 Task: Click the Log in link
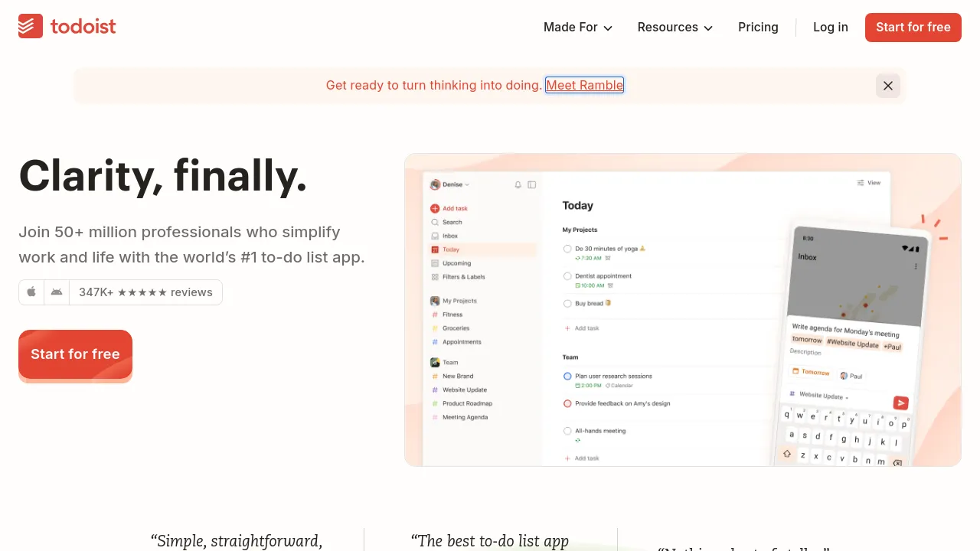831,28
